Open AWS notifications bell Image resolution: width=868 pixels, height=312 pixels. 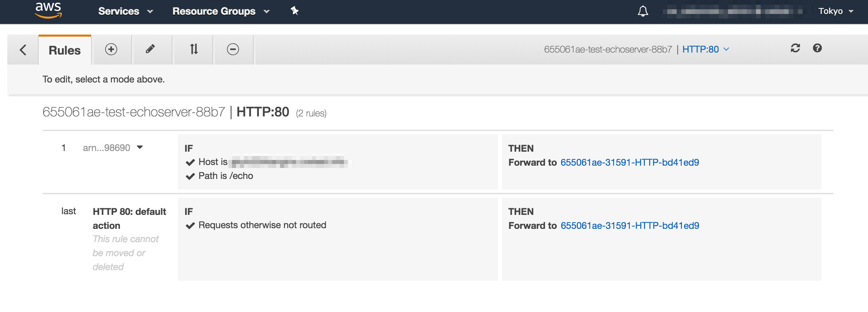pos(643,11)
